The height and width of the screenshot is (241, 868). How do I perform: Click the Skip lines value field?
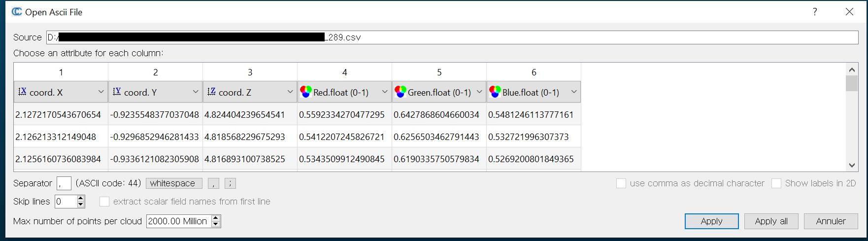click(66, 202)
